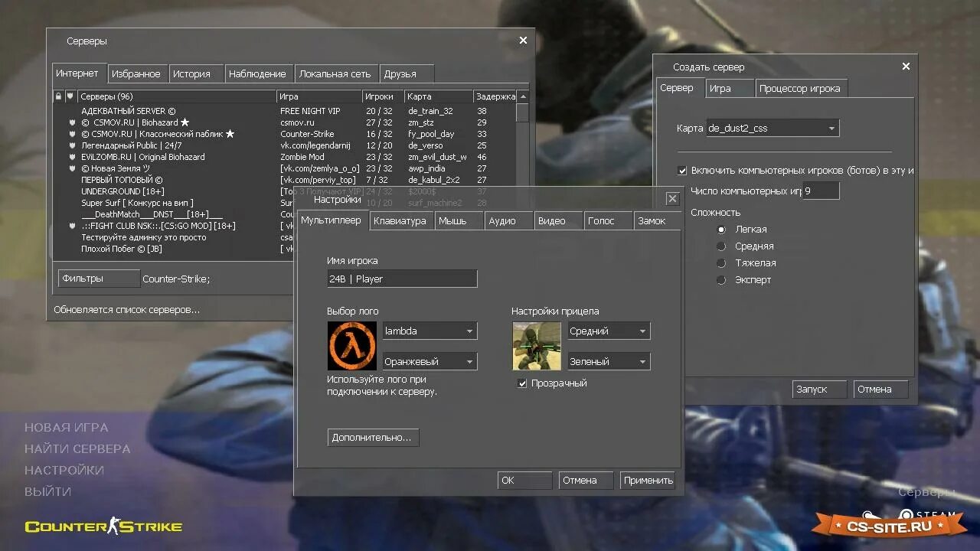
Task: Open Процессор игрока tab
Action: pyautogui.click(x=801, y=89)
